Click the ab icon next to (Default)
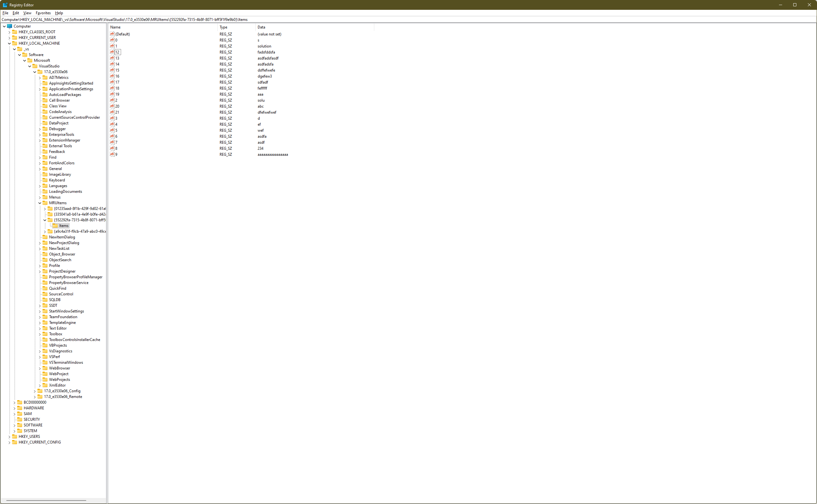 pos(112,34)
